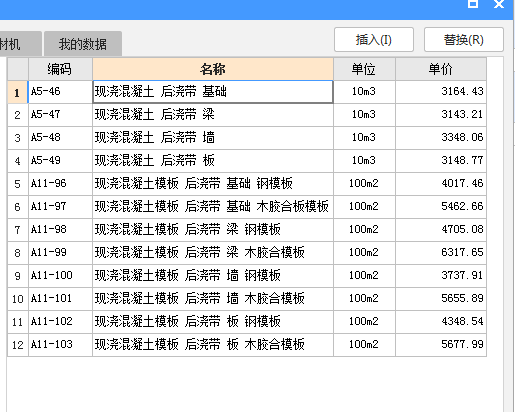Screen dimensions: 515x412
Task: Select code cell A11-100
Action: click(x=60, y=276)
